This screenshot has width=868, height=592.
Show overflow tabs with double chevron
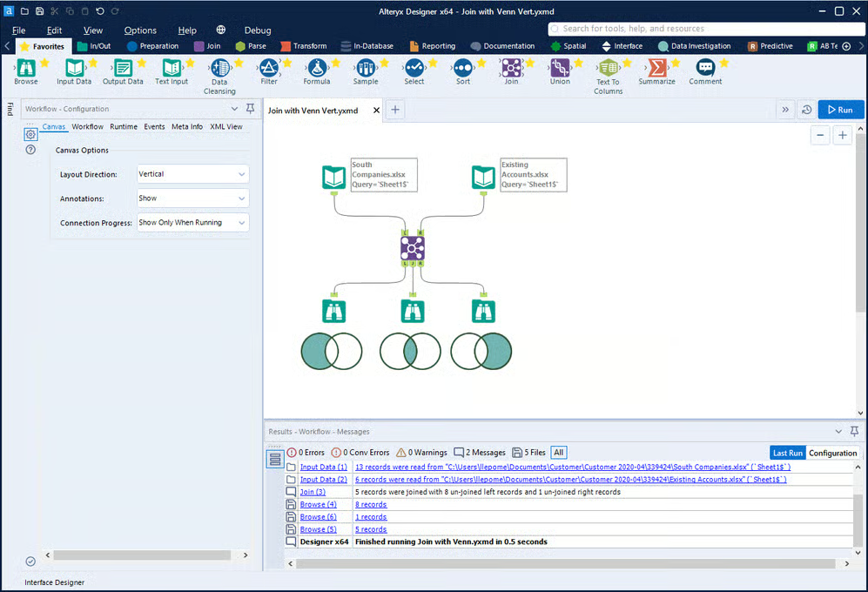[x=785, y=110]
